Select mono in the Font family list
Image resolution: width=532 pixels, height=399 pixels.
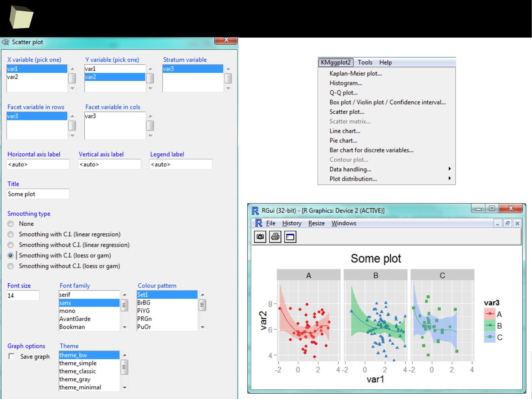tap(89, 311)
